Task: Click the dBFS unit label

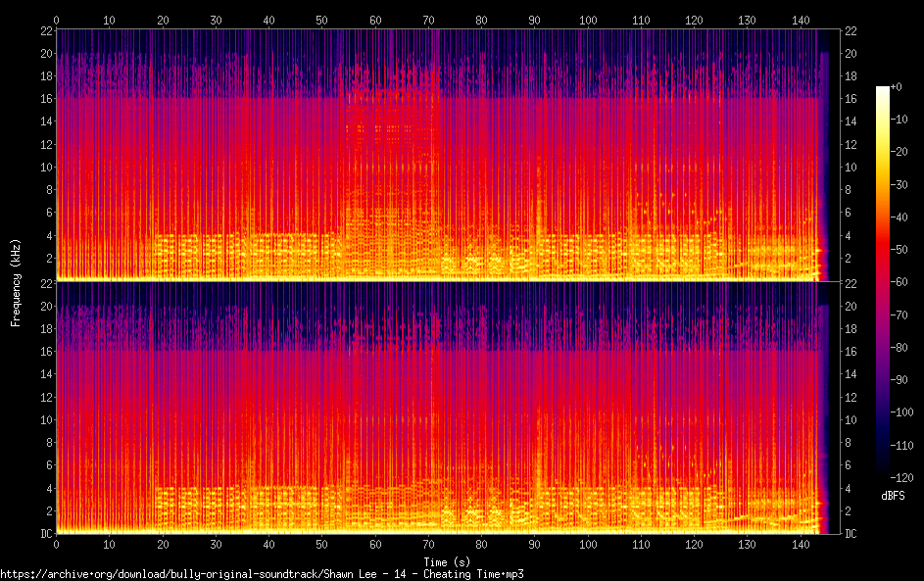Action: (x=893, y=496)
